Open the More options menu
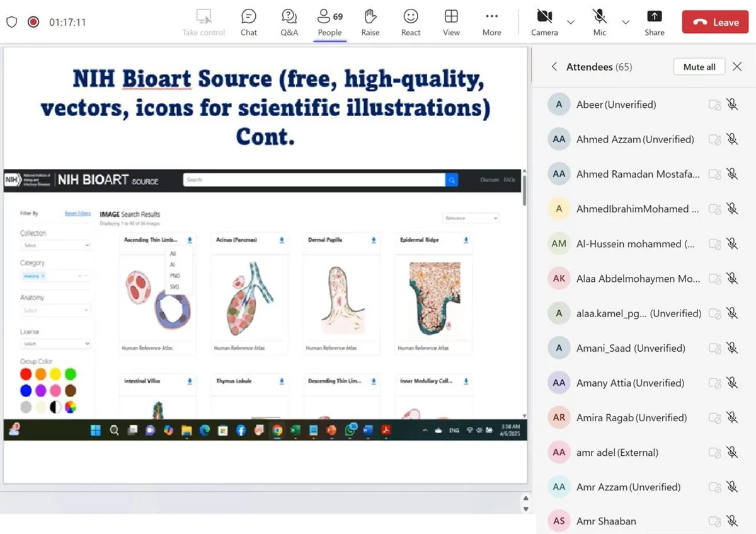Viewport: 756px width, 534px height. click(x=491, y=22)
